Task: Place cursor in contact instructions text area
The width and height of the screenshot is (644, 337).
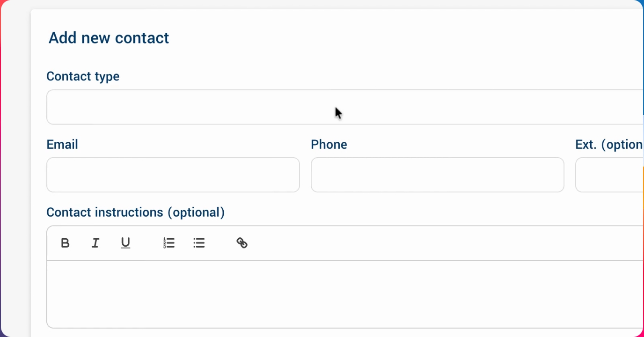Action: [x=345, y=294]
